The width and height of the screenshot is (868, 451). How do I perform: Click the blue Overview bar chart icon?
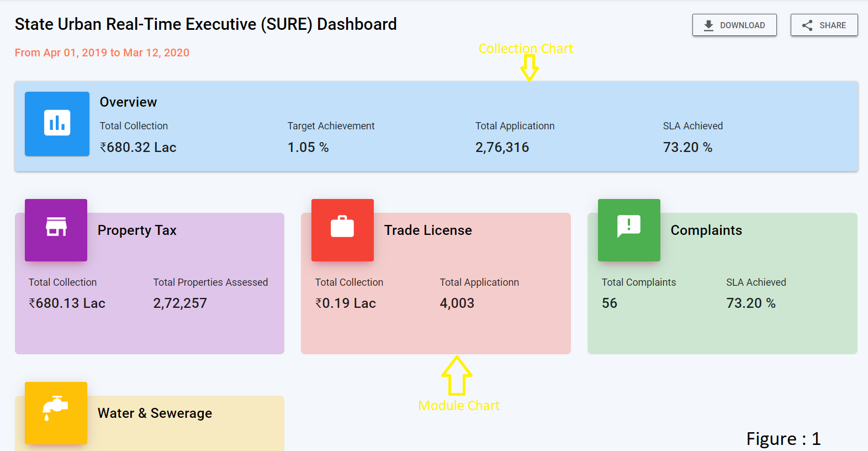[57, 123]
